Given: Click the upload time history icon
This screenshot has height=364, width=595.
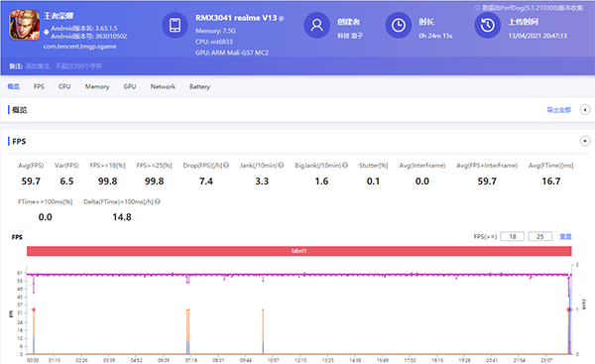Looking at the screenshot, I should 488,25.
